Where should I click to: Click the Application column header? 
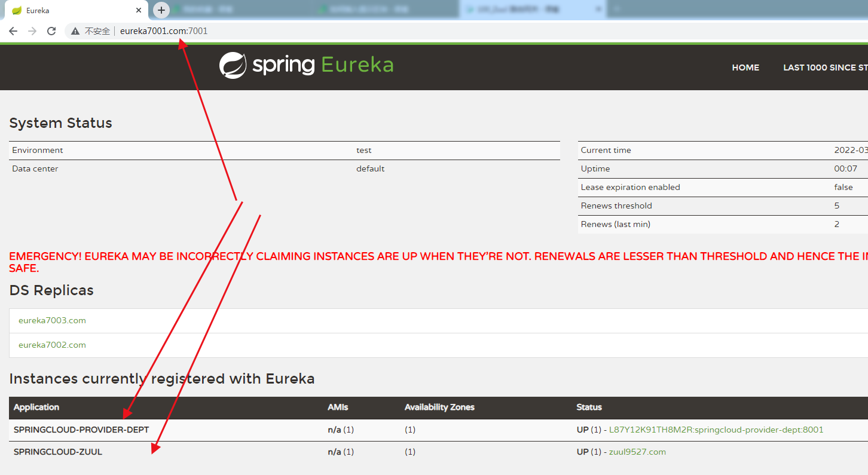[36, 407]
